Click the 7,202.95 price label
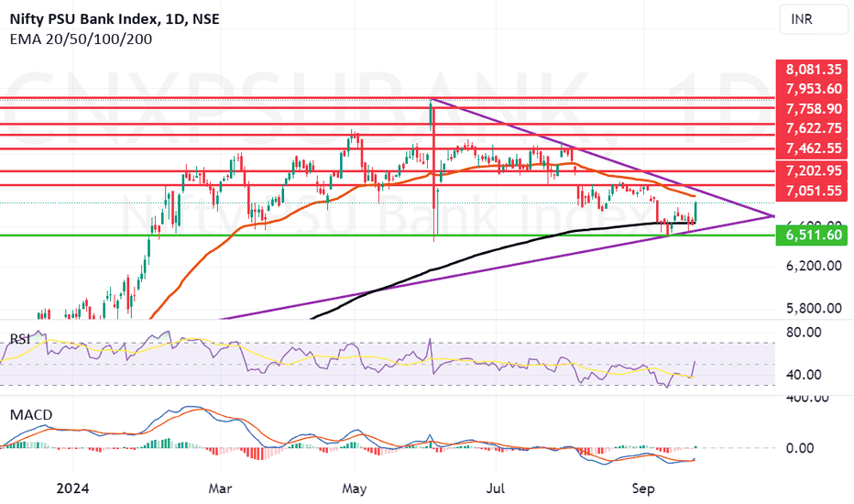Image resolution: width=854 pixels, height=504 pixels. [x=812, y=170]
